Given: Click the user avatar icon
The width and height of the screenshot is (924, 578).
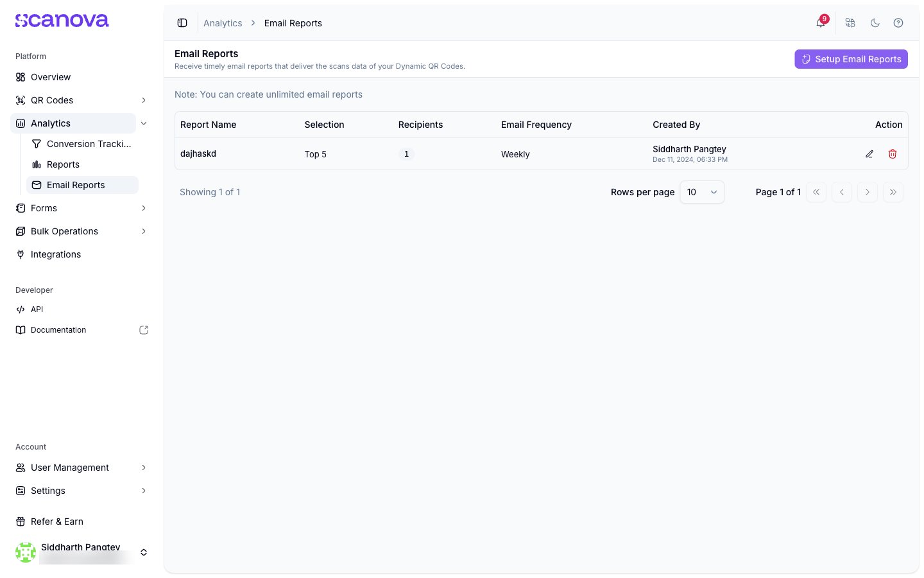Looking at the screenshot, I should (26, 552).
